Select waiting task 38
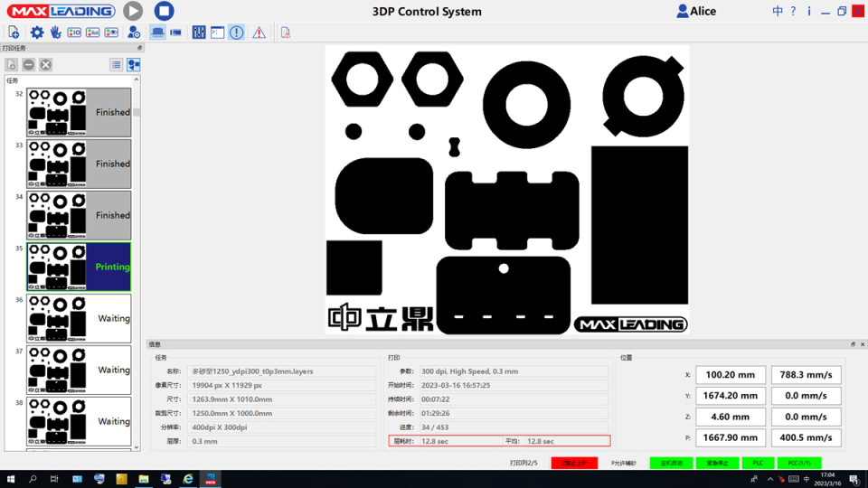 [x=79, y=421]
